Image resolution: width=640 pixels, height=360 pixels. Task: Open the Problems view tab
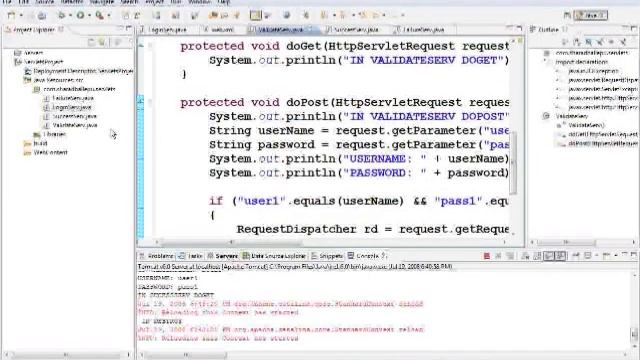(x=157, y=256)
